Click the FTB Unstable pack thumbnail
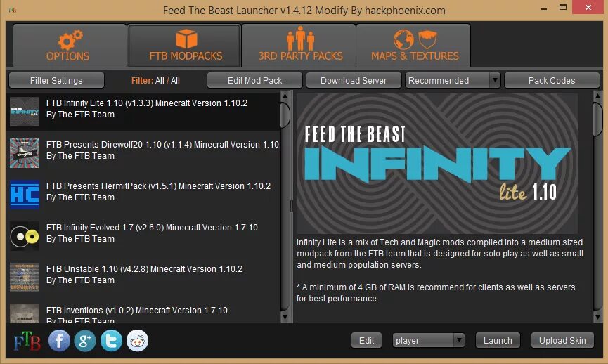Screen dimensions: 608x364 pyautogui.click(x=25, y=278)
